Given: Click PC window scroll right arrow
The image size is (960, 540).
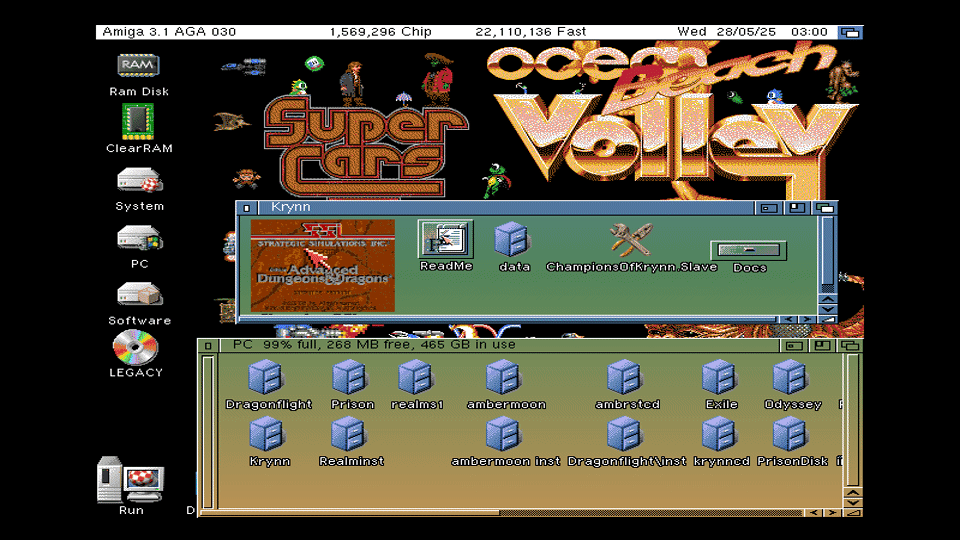Looking at the screenshot, I should [x=833, y=512].
